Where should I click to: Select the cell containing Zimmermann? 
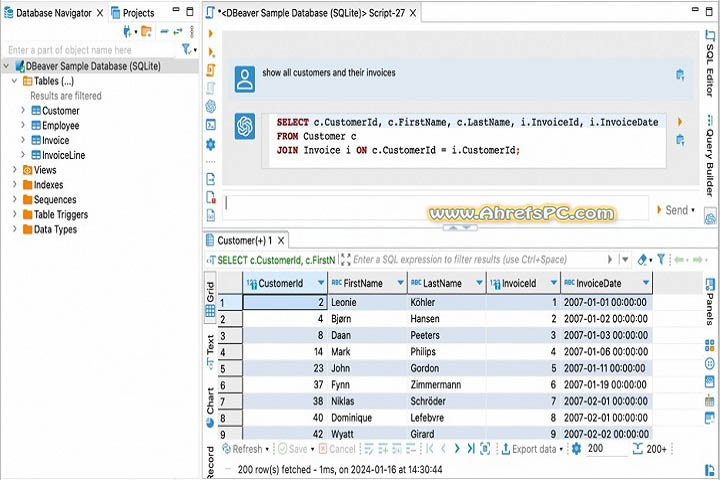[446, 385]
